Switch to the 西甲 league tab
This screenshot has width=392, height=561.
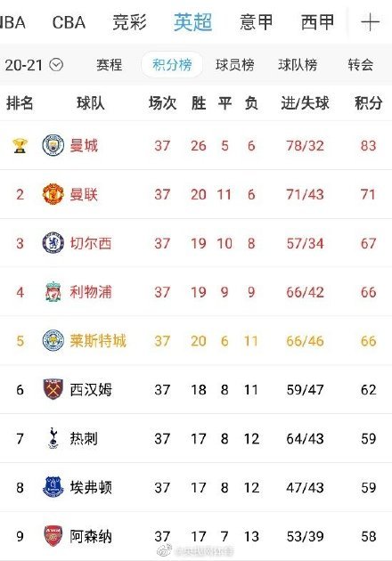point(317,22)
